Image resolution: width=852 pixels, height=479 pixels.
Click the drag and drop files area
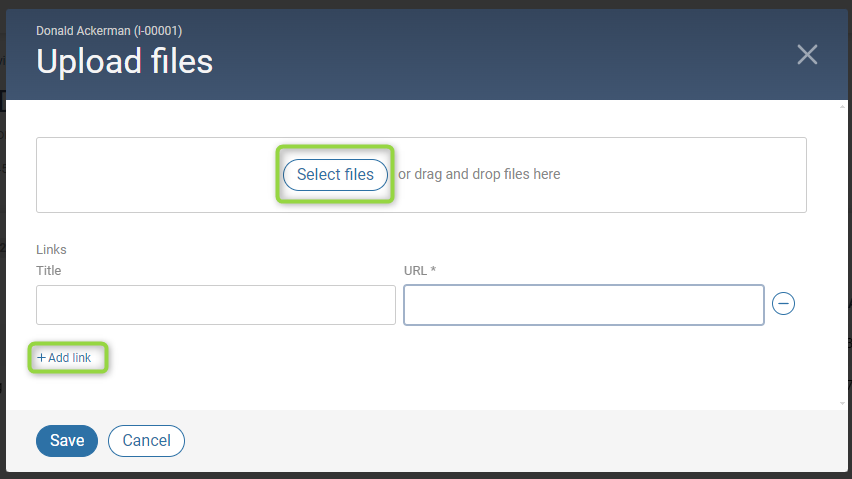(x=421, y=175)
